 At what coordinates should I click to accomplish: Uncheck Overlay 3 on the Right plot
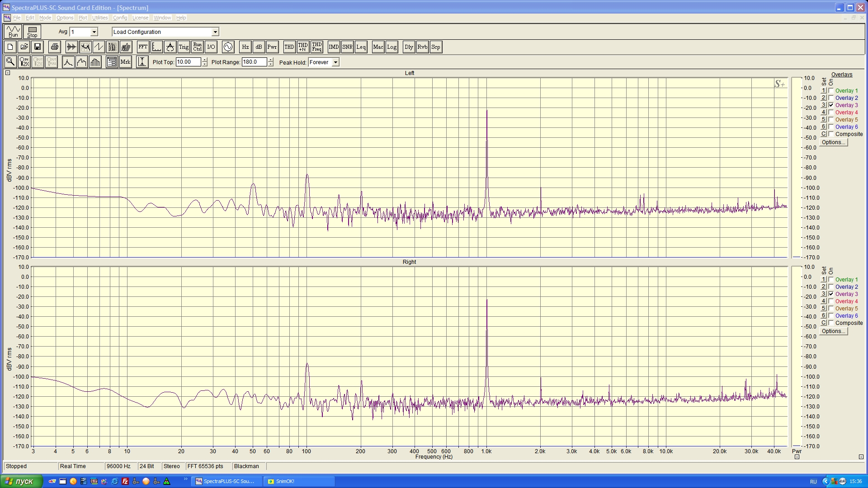(x=831, y=294)
